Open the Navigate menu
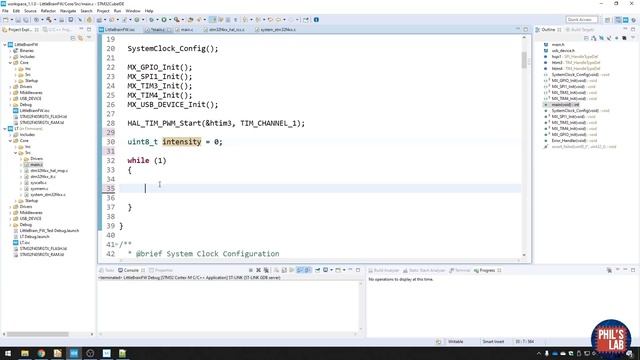The width and height of the screenshot is (640, 360). [68, 11]
